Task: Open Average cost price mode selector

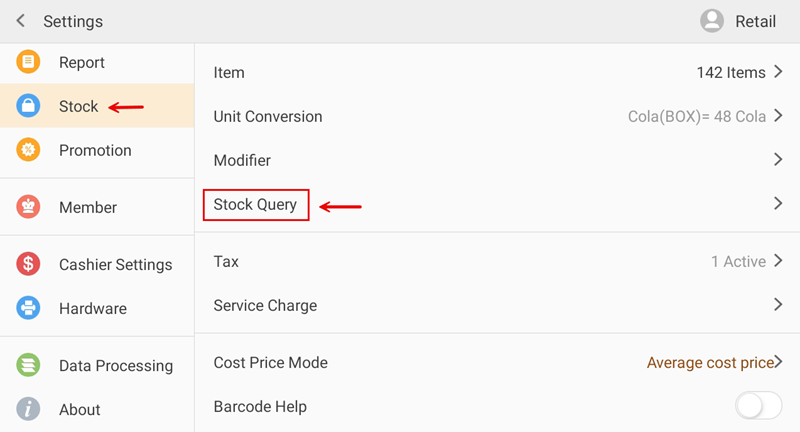Action: coord(712,362)
